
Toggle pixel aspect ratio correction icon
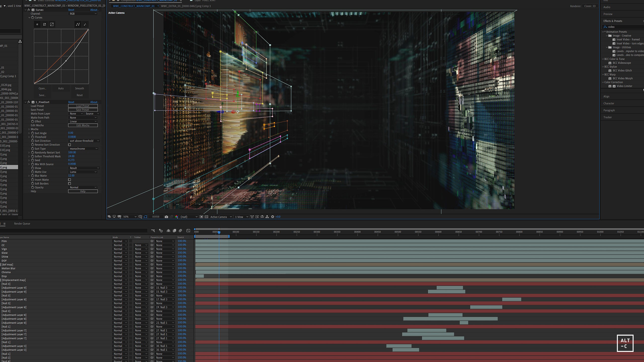252,217
